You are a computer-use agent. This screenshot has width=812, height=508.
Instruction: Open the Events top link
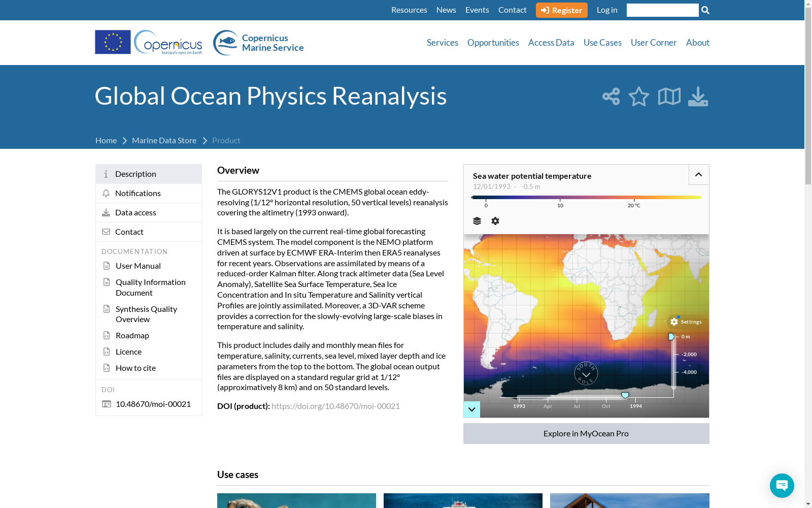click(x=477, y=10)
